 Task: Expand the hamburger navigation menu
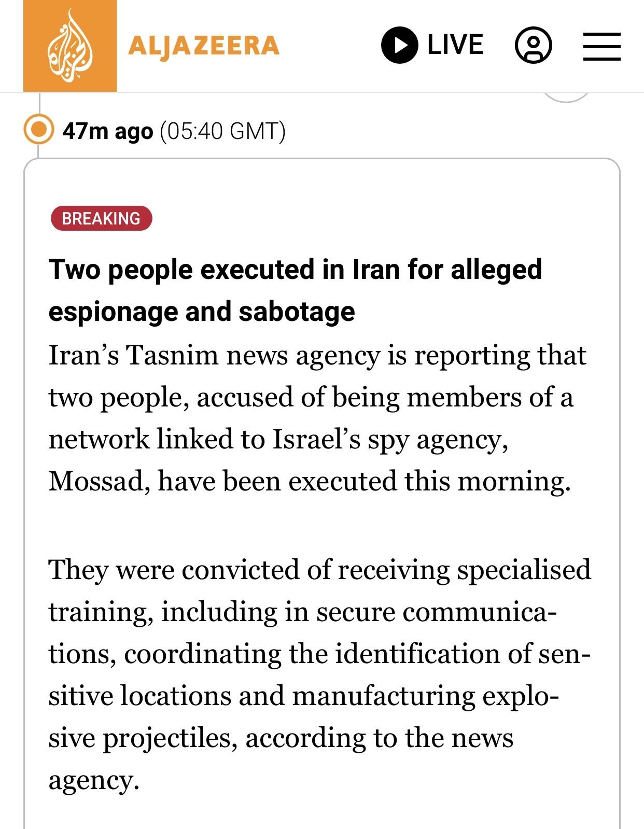tap(601, 46)
